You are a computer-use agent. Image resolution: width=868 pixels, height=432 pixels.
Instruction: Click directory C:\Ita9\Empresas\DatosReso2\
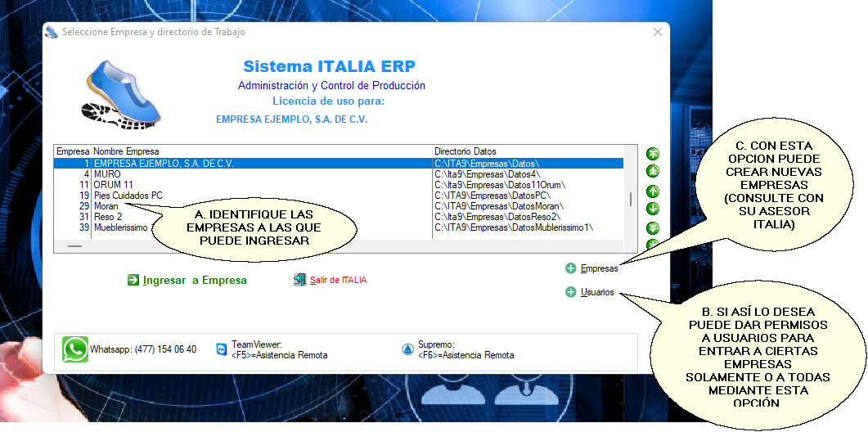497,217
